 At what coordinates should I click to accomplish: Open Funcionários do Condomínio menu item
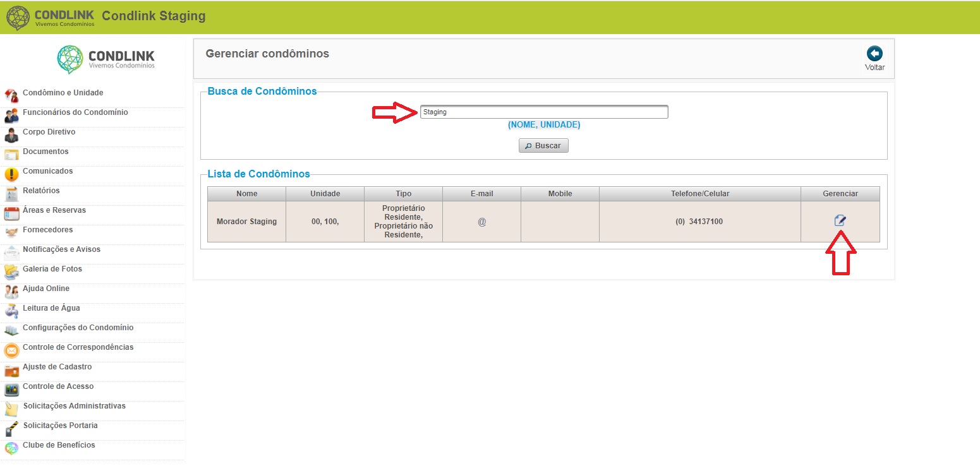point(75,112)
